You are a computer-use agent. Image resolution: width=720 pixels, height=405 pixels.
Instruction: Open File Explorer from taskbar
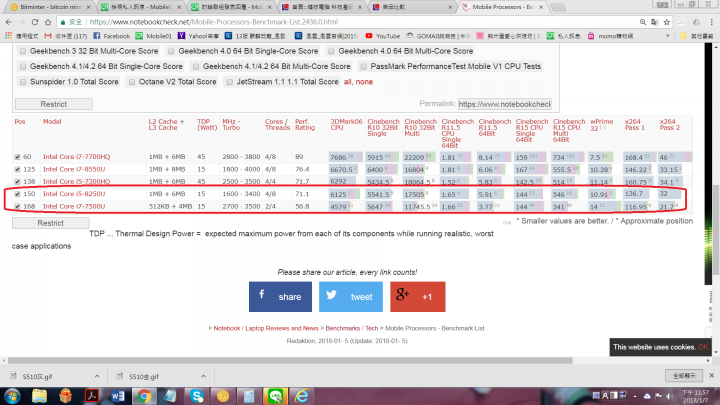click(39, 396)
